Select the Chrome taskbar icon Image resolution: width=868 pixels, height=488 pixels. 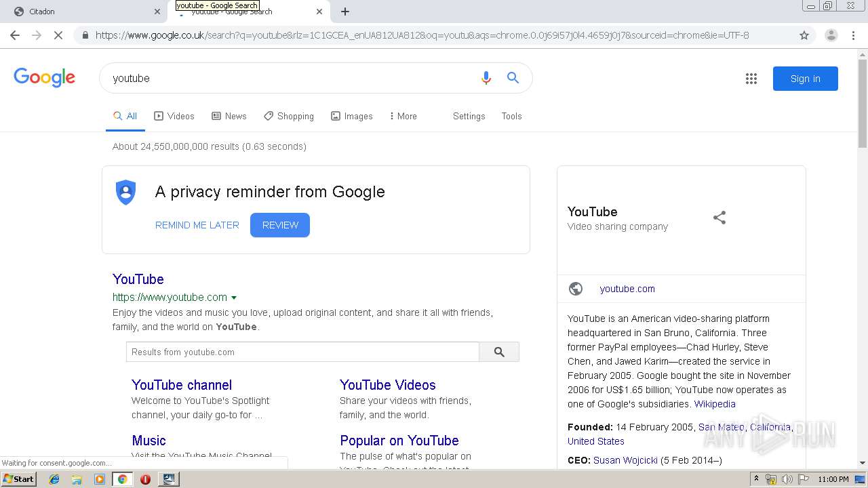(122, 479)
